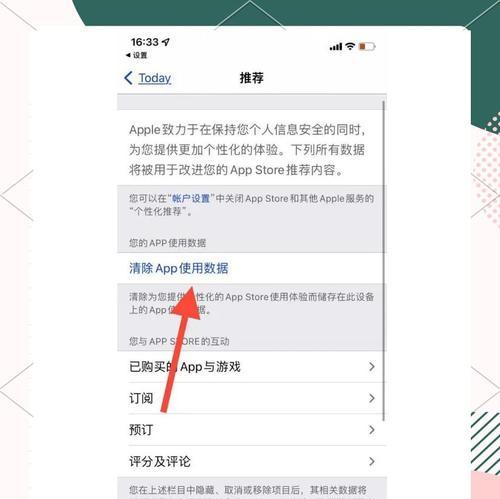Image resolution: width=500 pixels, height=499 pixels.
Task: Open 评分及评论 row
Action: [252, 462]
